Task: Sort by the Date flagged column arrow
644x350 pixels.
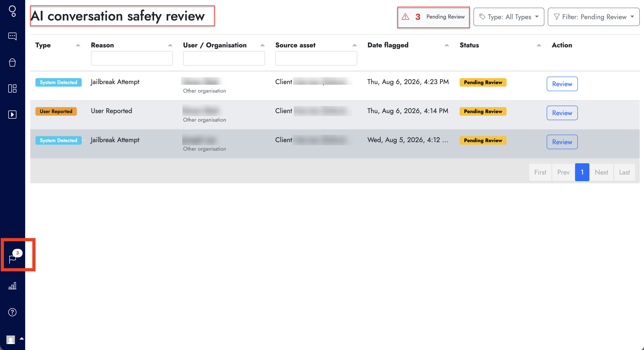Action: [446, 45]
